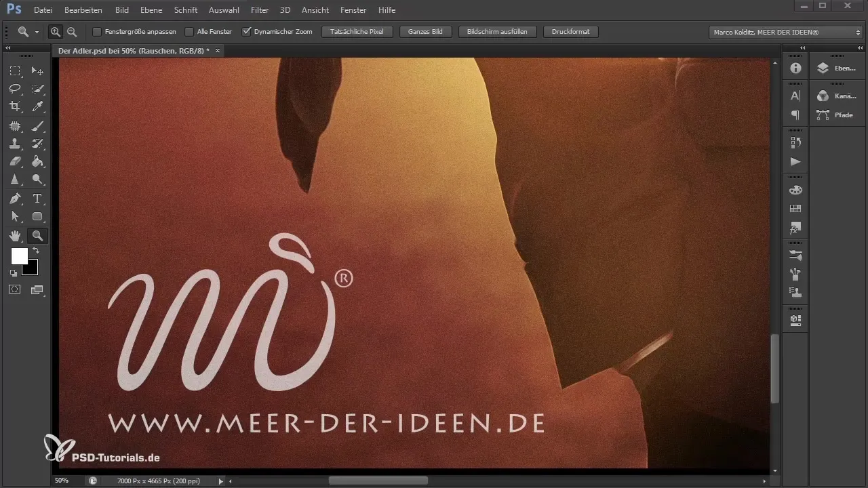
Task: Select the Paint Bucket tool
Action: (x=38, y=161)
